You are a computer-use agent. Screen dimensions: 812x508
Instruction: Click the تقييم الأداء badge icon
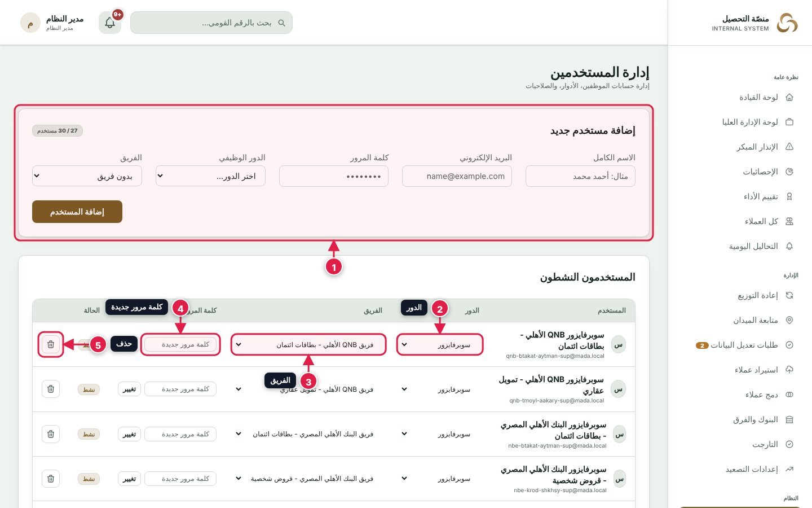point(789,196)
